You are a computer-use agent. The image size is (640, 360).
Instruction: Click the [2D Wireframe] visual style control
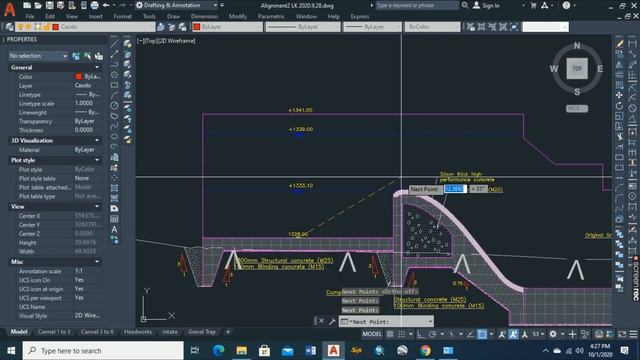pyautogui.click(x=176, y=41)
